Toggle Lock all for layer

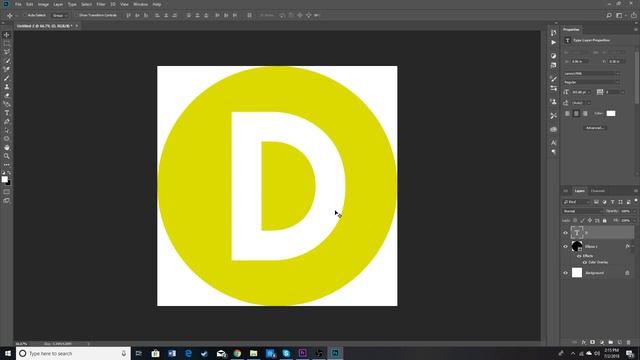pyautogui.click(x=605, y=220)
